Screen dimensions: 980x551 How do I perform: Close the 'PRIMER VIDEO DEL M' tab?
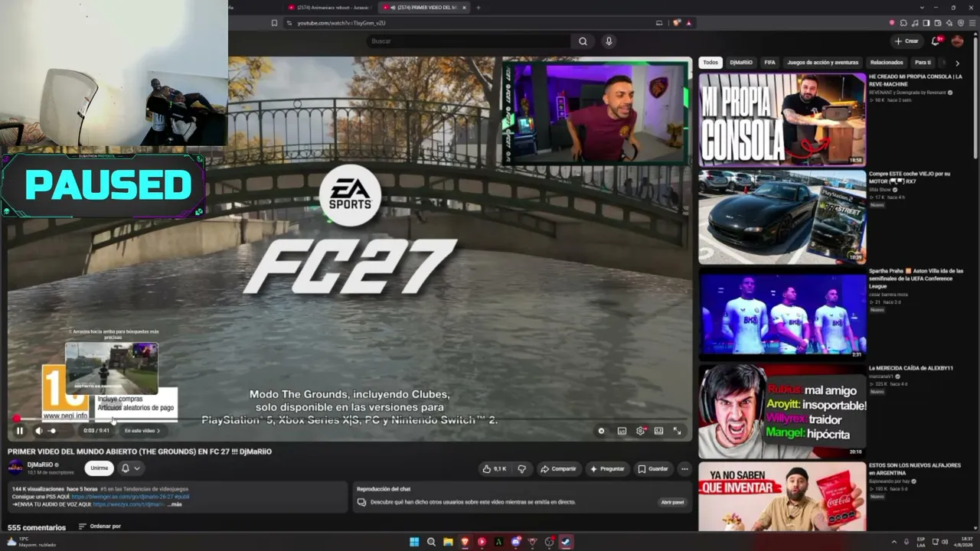[464, 8]
